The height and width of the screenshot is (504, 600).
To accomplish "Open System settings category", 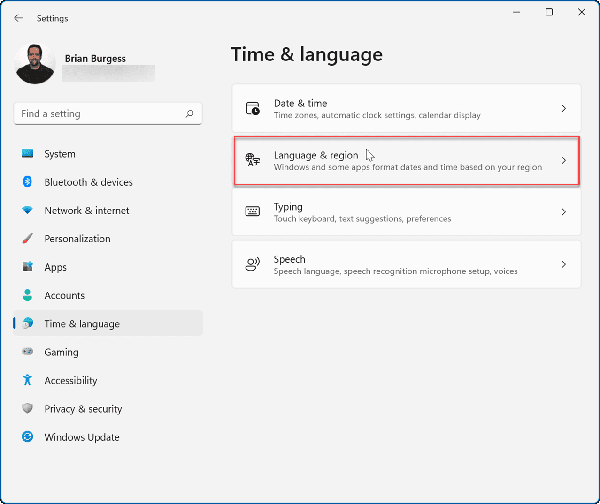I will tap(108, 154).
